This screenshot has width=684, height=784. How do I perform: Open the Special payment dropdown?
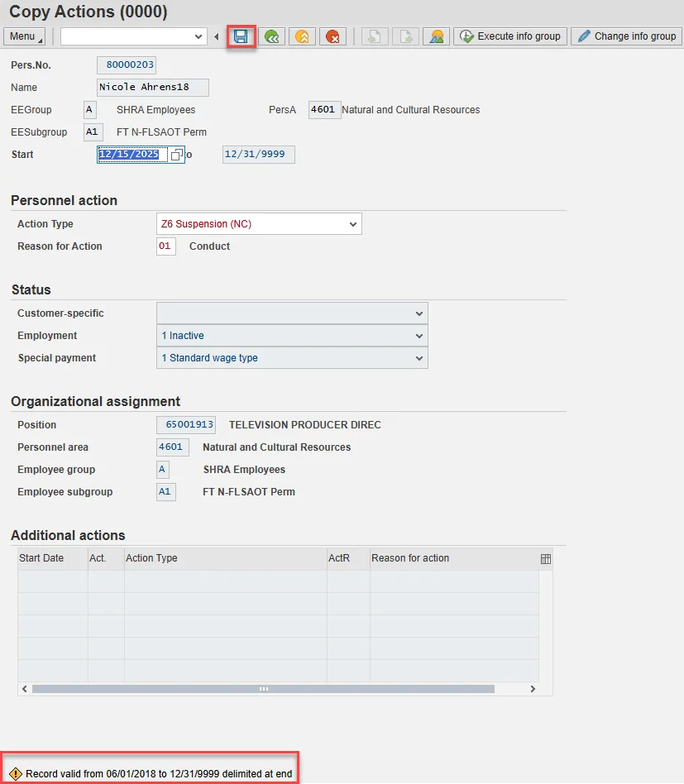click(419, 358)
